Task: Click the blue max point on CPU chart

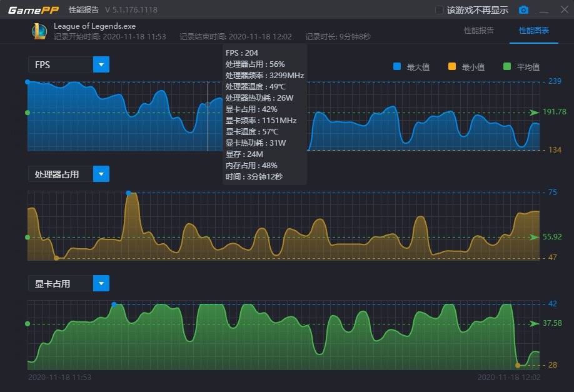Action: click(x=129, y=193)
